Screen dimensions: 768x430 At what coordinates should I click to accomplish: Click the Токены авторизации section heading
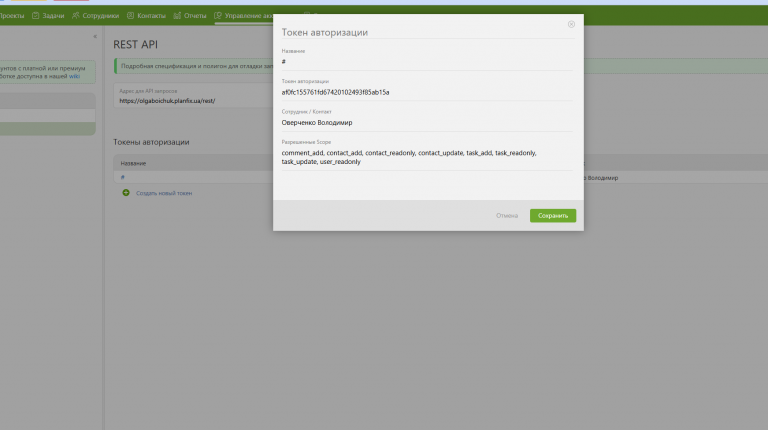pyautogui.click(x=151, y=142)
